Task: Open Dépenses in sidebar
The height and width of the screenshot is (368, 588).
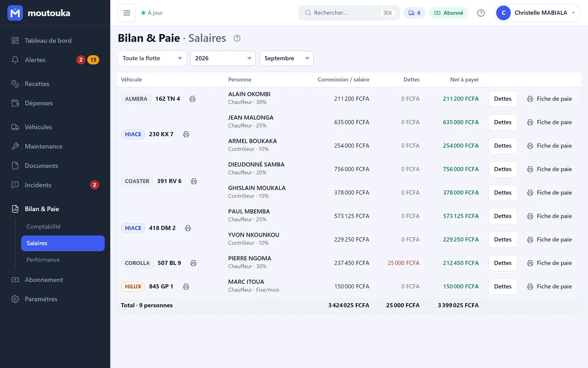Action: point(55,103)
